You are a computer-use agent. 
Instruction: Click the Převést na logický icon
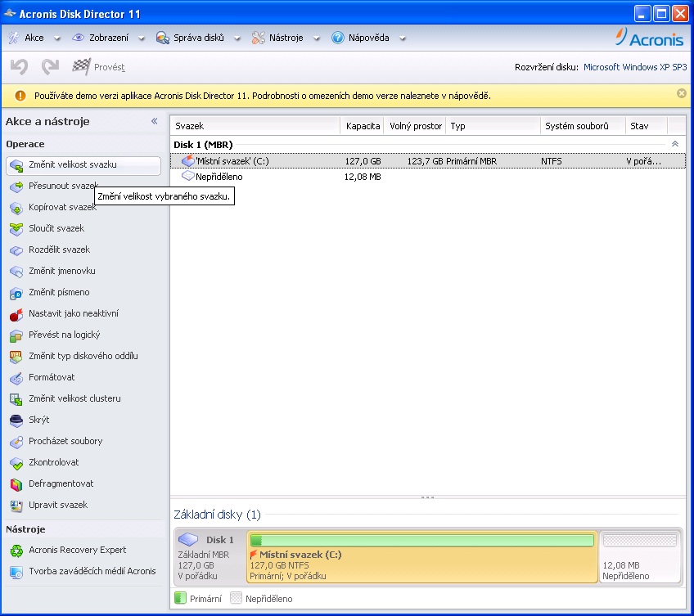(x=16, y=335)
